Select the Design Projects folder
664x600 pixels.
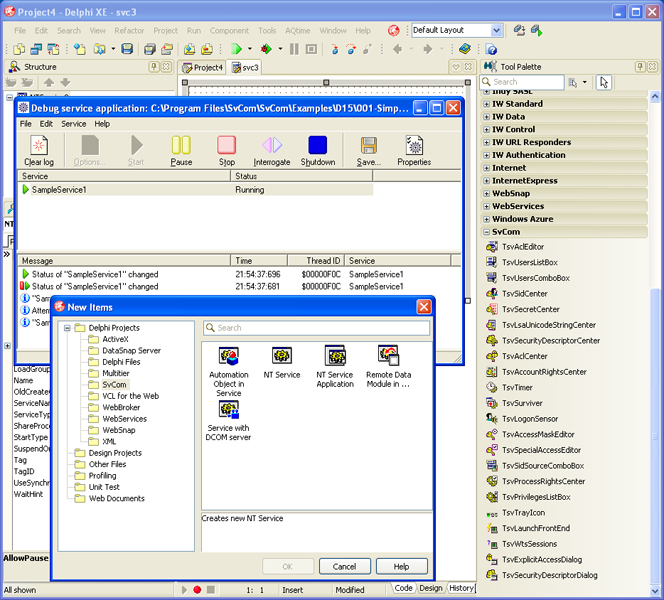click(108, 453)
